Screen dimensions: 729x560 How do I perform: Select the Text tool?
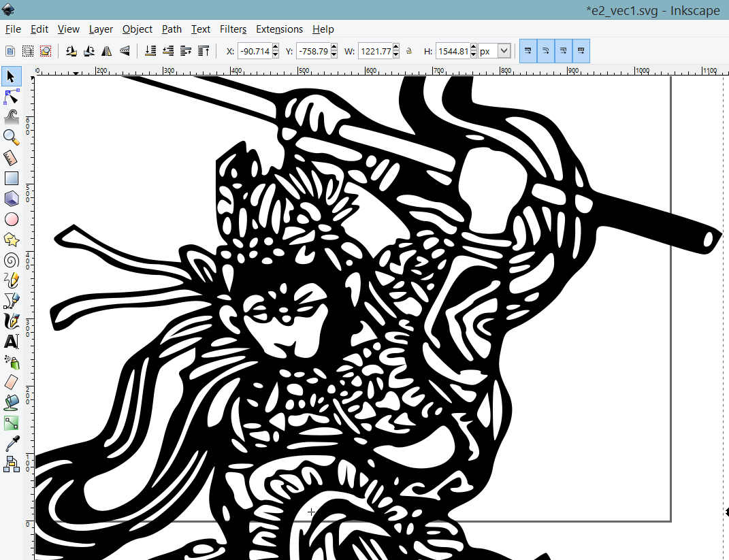11,342
